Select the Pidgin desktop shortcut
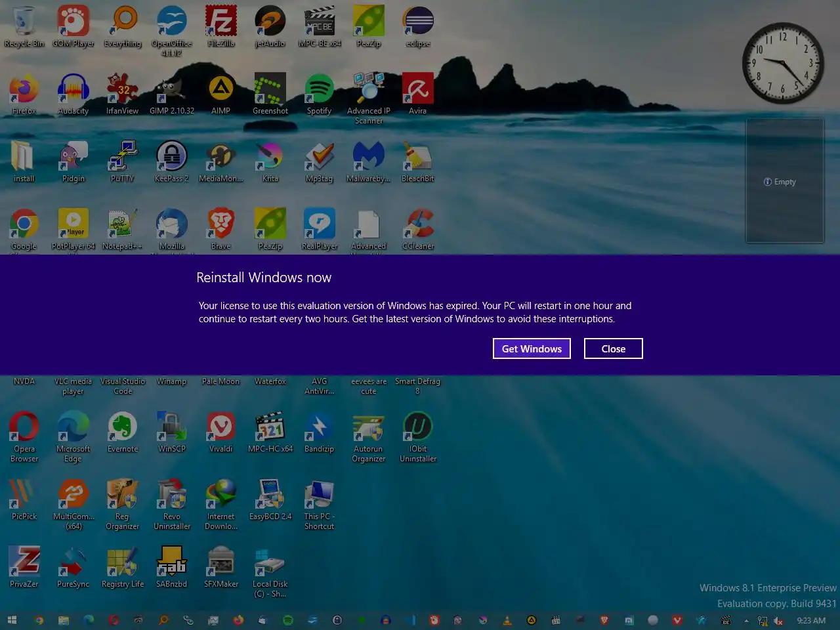The height and width of the screenshot is (630, 840). 73,161
